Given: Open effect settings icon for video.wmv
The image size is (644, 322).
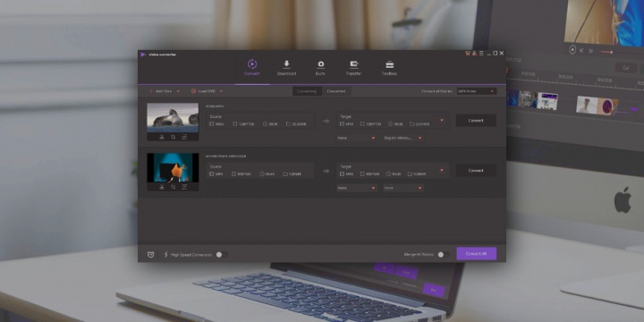Looking at the screenshot, I should (x=184, y=137).
